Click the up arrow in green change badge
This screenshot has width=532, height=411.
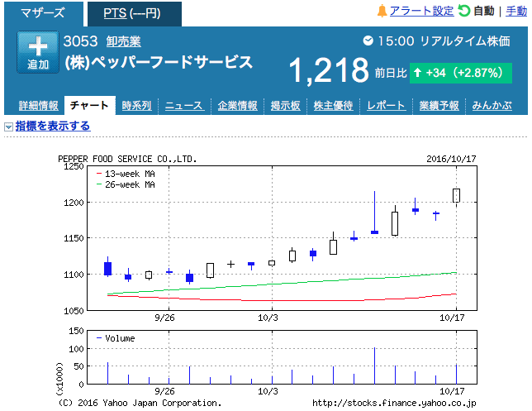pos(418,72)
